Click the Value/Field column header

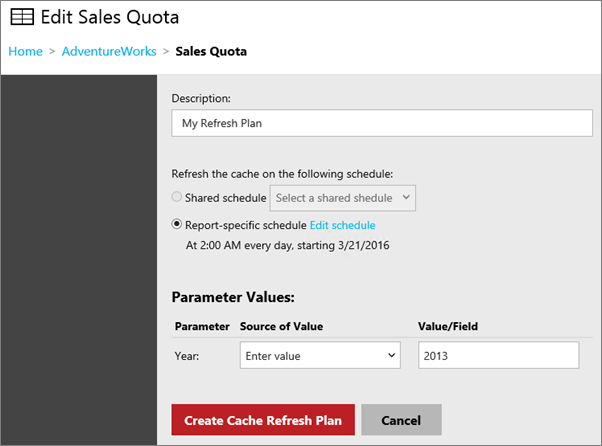click(x=450, y=327)
